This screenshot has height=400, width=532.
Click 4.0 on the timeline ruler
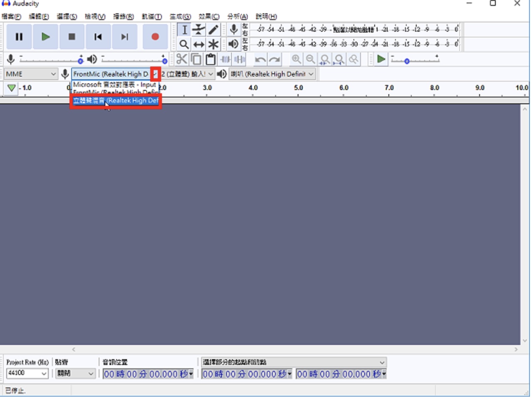click(x=253, y=88)
